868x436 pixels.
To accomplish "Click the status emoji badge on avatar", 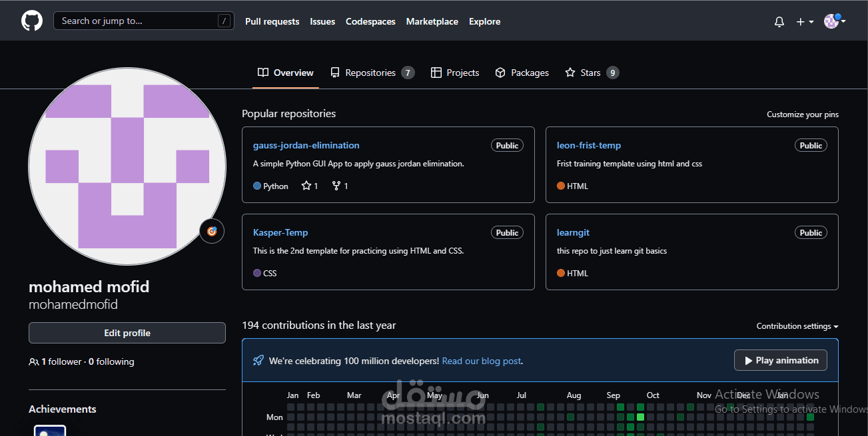I will coord(212,231).
